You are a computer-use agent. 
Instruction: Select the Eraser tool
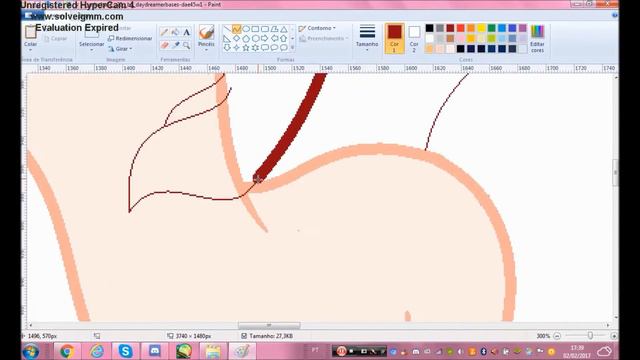(164, 45)
